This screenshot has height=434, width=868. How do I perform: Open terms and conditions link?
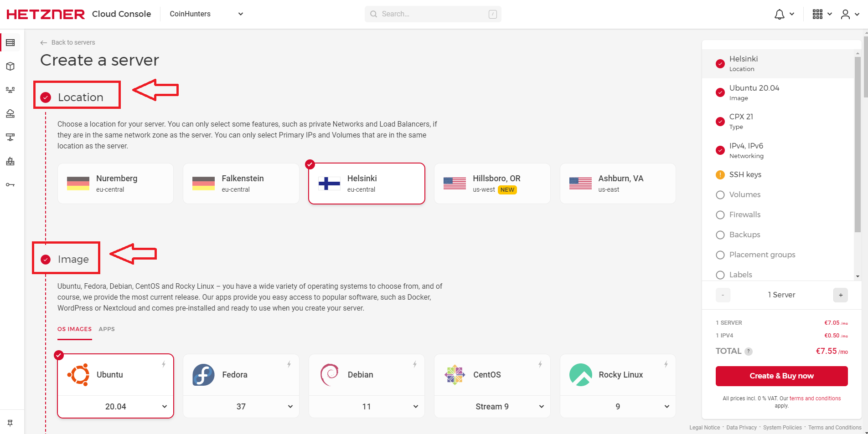tap(815, 398)
